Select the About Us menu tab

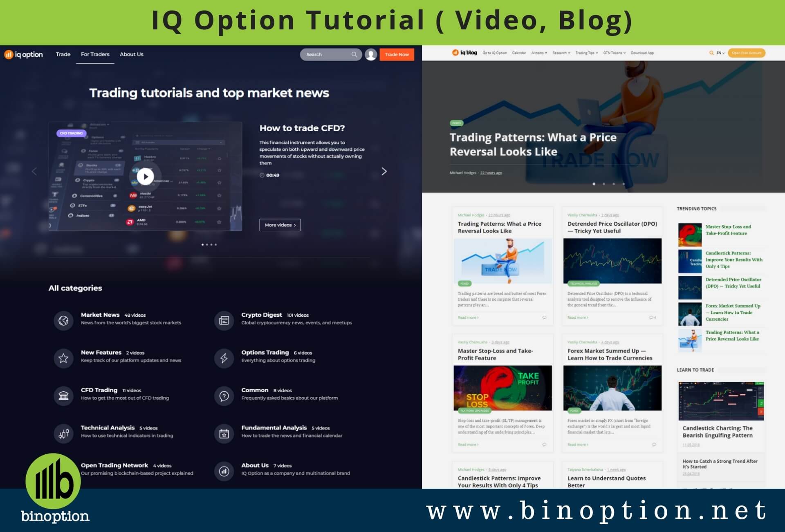(131, 54)
